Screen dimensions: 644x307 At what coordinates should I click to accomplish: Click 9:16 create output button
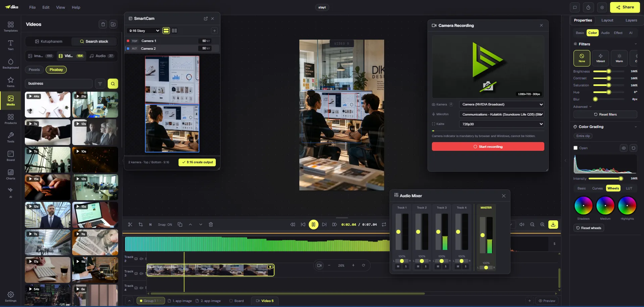pos(197,162)
